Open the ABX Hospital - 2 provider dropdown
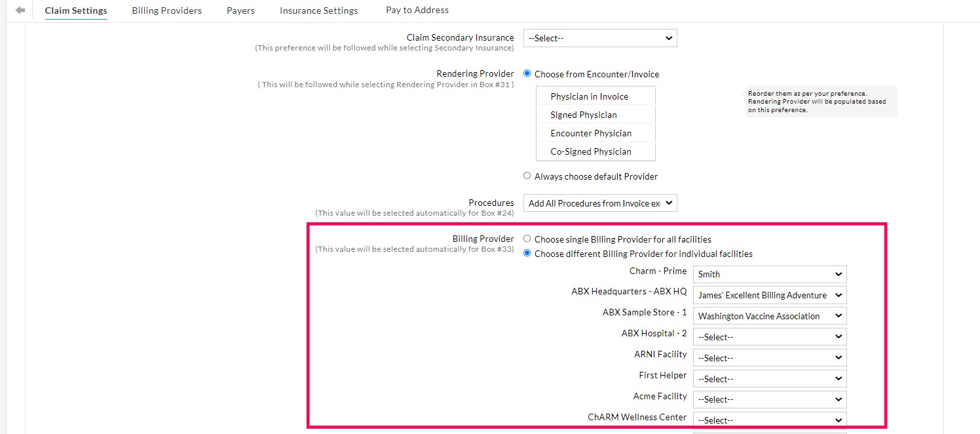 tap(769, 336)
